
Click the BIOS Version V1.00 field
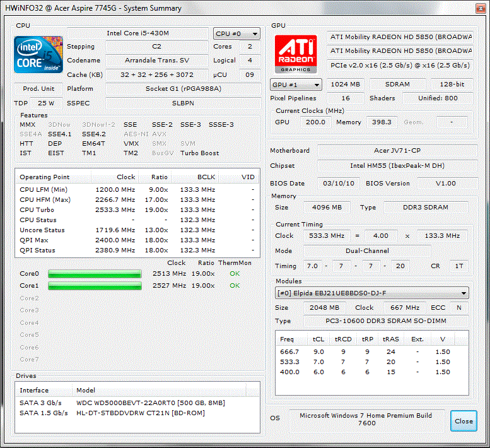click(x=447, y=183)
